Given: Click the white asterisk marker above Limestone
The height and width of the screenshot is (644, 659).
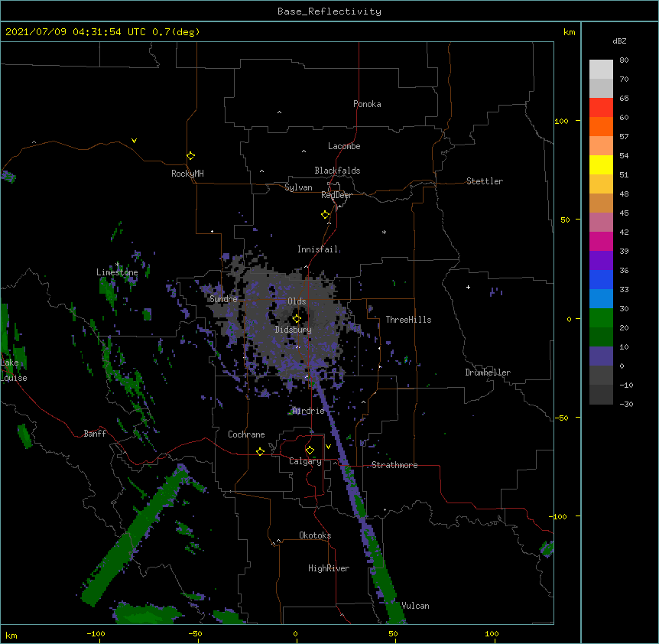Looking at the screenshot, I should coord(117,265).
